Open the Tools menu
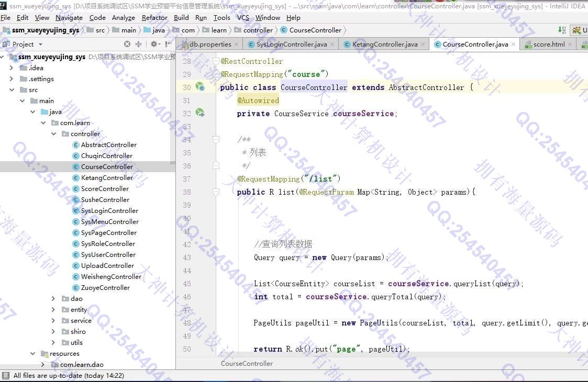The height and width of the screenshot is (382, 588). 221,18
